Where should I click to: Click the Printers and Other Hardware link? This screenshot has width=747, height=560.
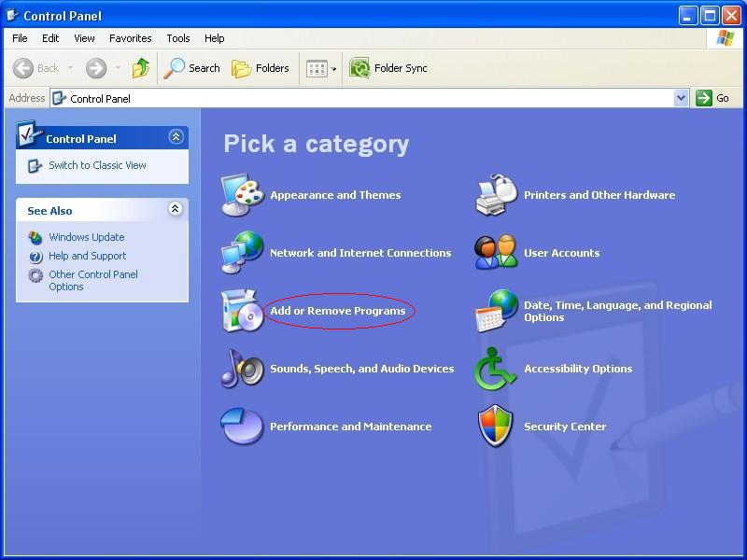click(x=599, y=195)
